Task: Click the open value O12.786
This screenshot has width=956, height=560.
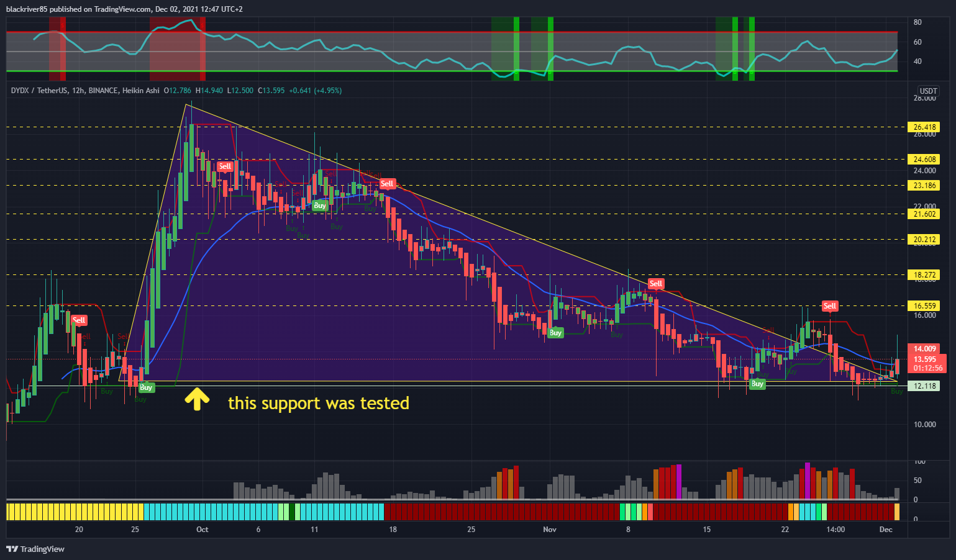Action: coord(178,91)
